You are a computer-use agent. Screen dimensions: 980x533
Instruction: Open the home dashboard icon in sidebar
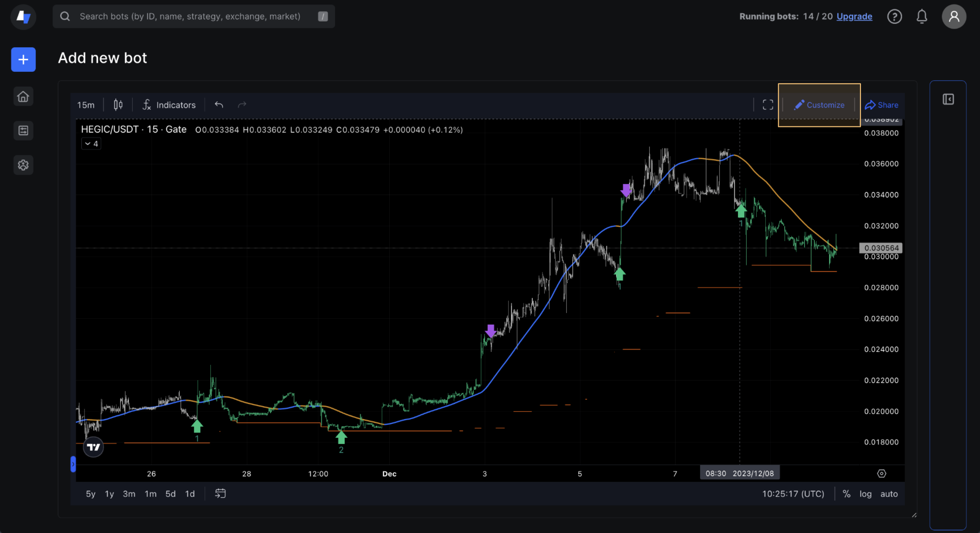23,96
